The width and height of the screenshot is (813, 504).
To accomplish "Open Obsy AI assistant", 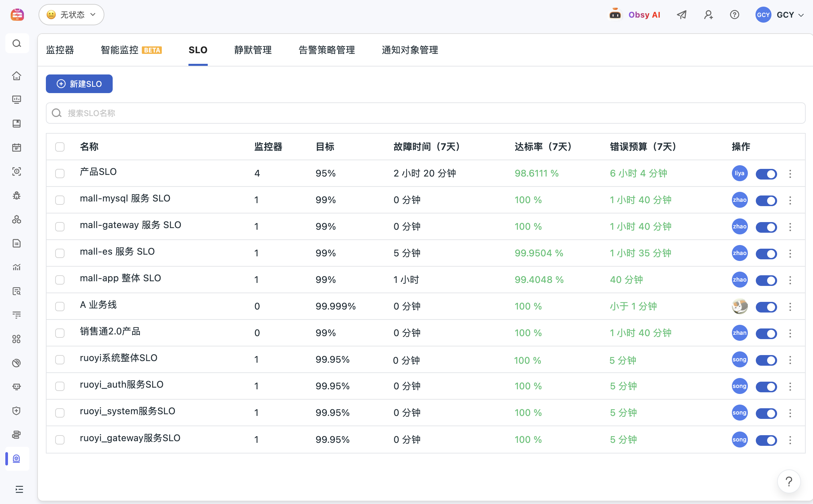I will point(635,15).
